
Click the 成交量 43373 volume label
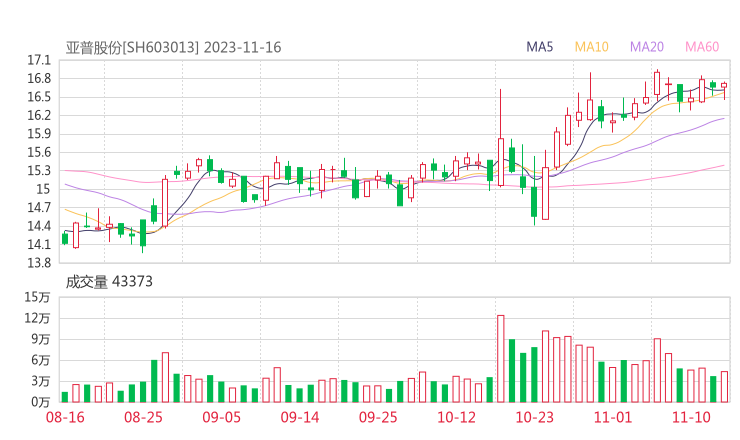(109, 282)
